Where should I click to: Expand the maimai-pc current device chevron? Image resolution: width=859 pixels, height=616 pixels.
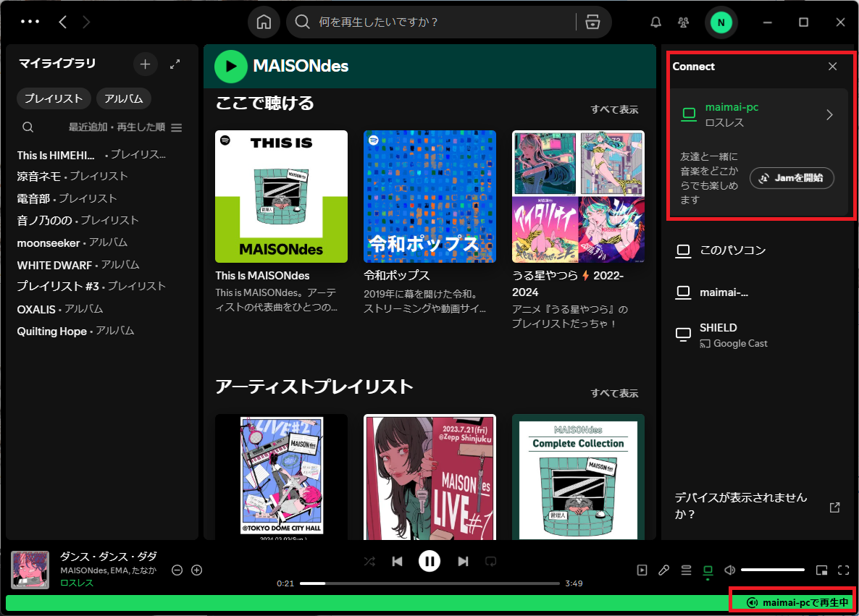pyautogui.click(x=829, y=114)
